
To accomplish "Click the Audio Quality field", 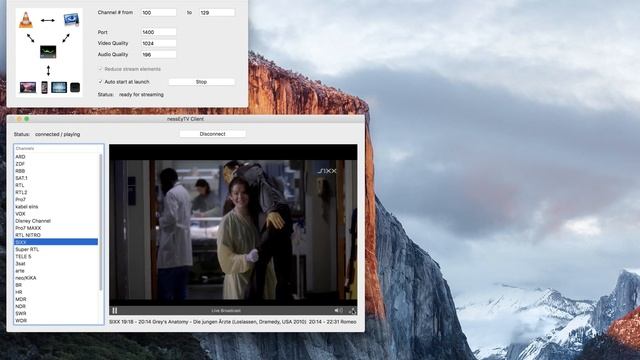I will pos(158,54).
